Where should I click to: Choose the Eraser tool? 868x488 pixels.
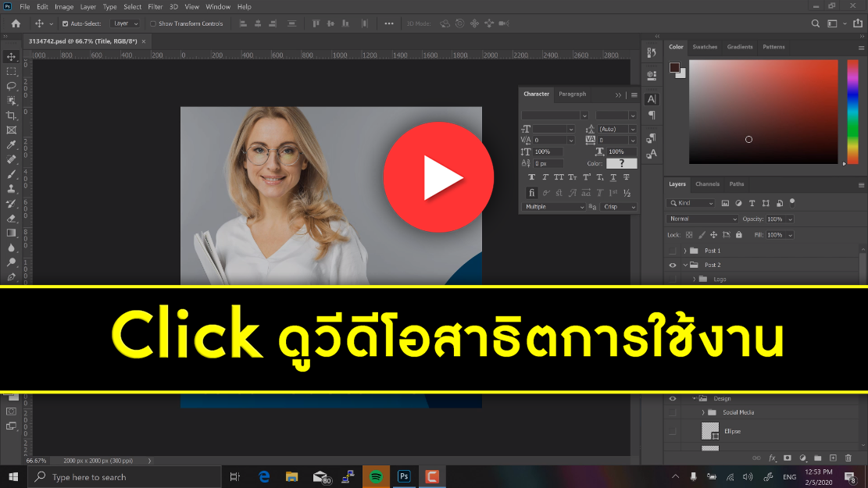point(12,218)
